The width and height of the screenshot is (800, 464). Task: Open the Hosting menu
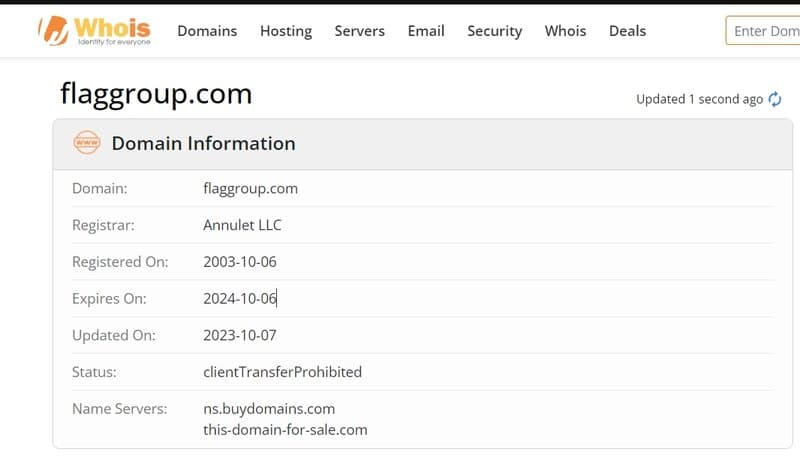point(286,31)
